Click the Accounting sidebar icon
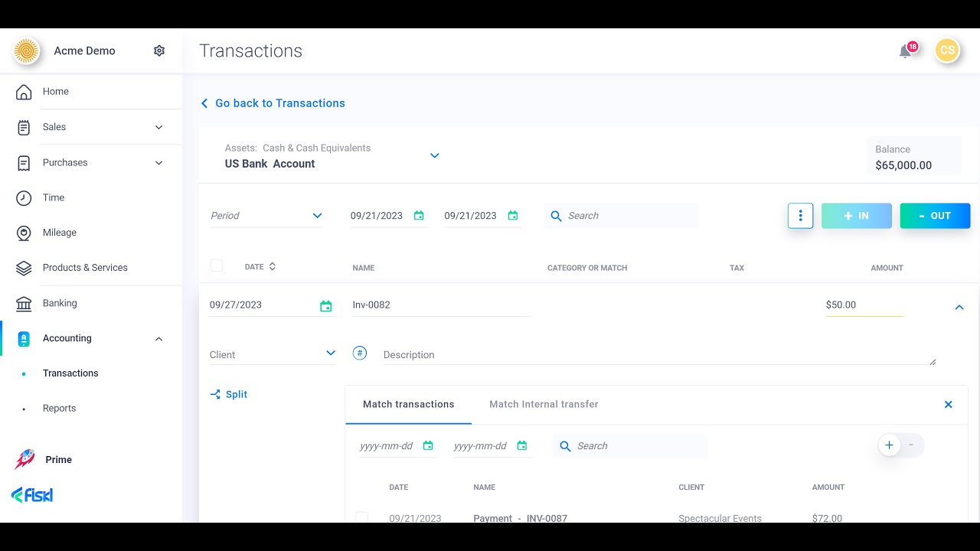The image size is (980, 551). point(24,338)
